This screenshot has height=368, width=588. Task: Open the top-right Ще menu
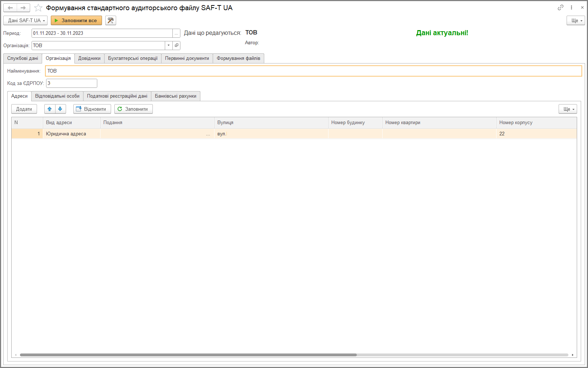point(576,20)
